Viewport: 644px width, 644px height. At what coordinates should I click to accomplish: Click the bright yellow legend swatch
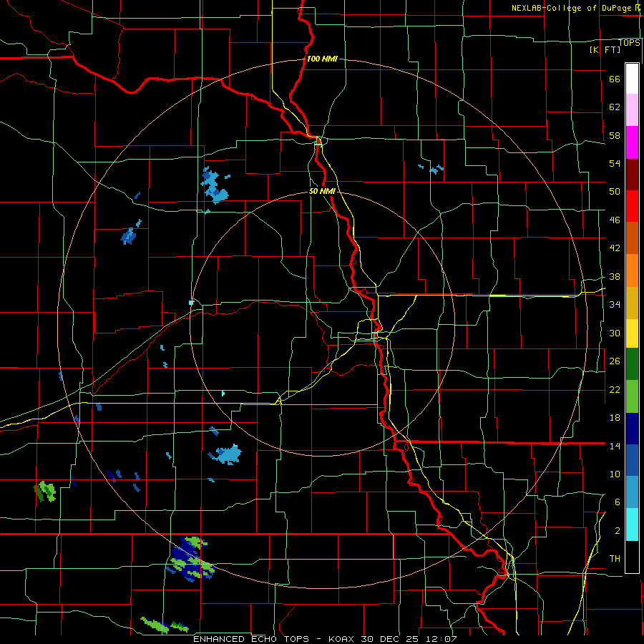tap(632, 333)
